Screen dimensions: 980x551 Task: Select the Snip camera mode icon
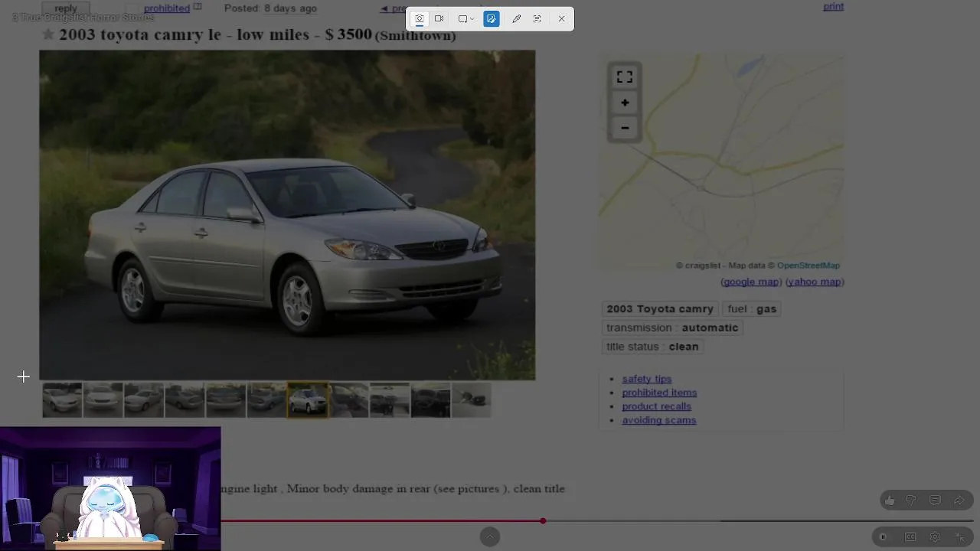pyautogui.click(x=420, y=18)
